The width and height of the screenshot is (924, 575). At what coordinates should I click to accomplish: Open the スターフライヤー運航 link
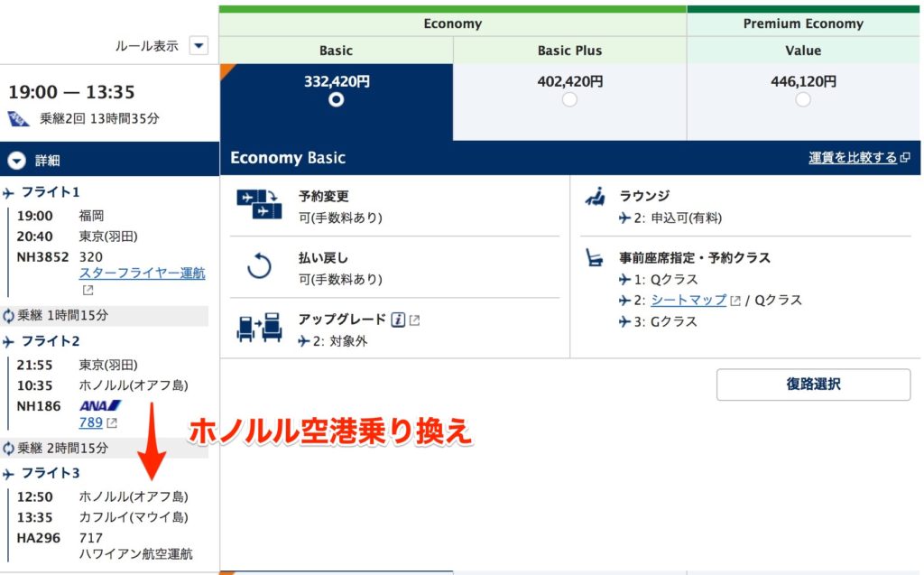(x=142, y=273)
